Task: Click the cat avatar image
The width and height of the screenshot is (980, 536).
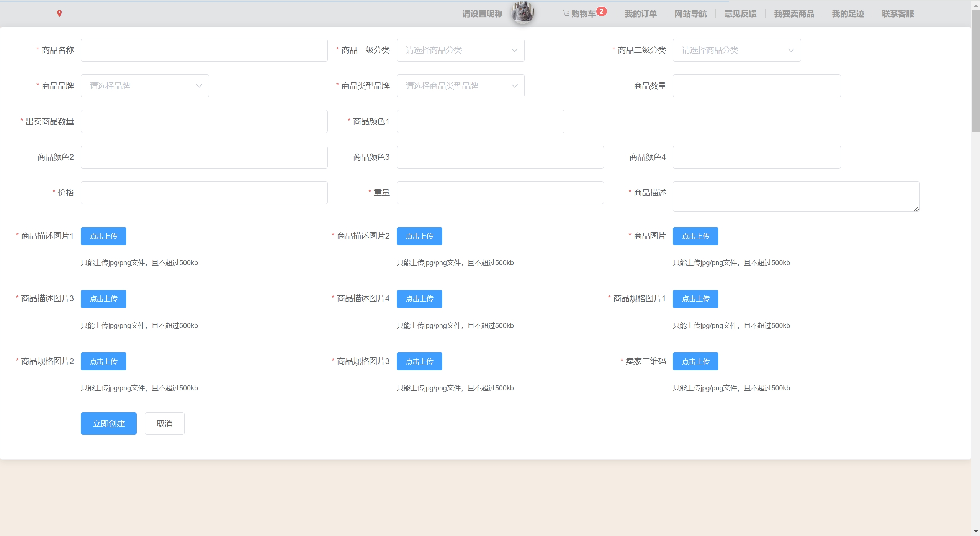Action: pos(523,12)
